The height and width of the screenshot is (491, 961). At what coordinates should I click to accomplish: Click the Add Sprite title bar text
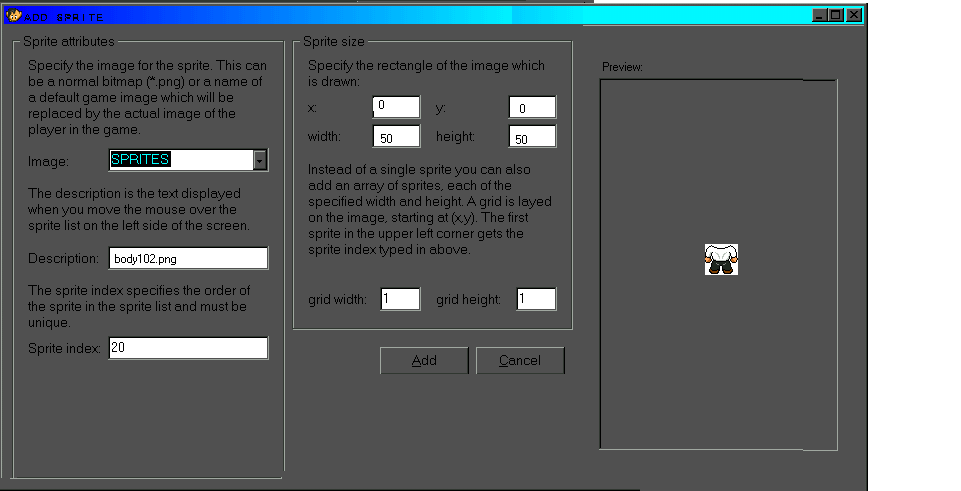64,17
